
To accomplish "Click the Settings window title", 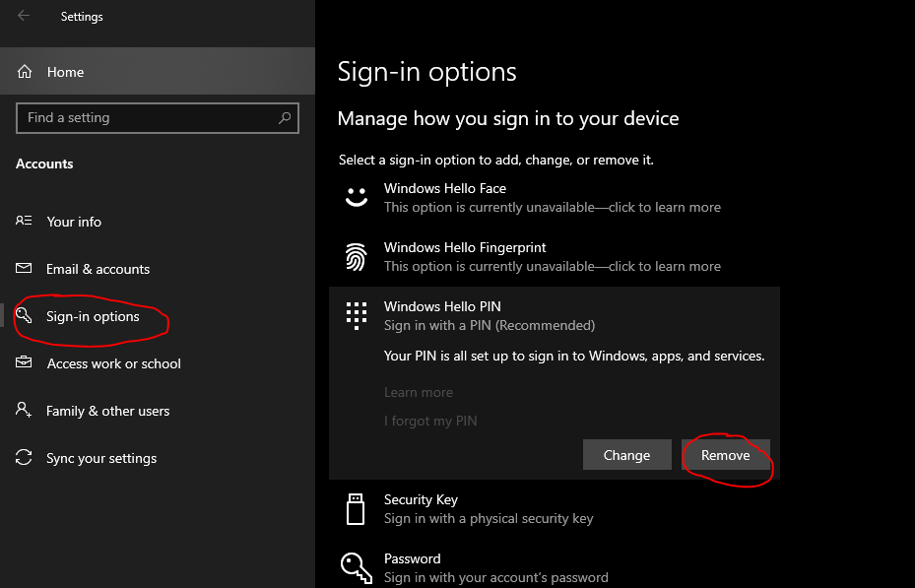I will point(82,17).
